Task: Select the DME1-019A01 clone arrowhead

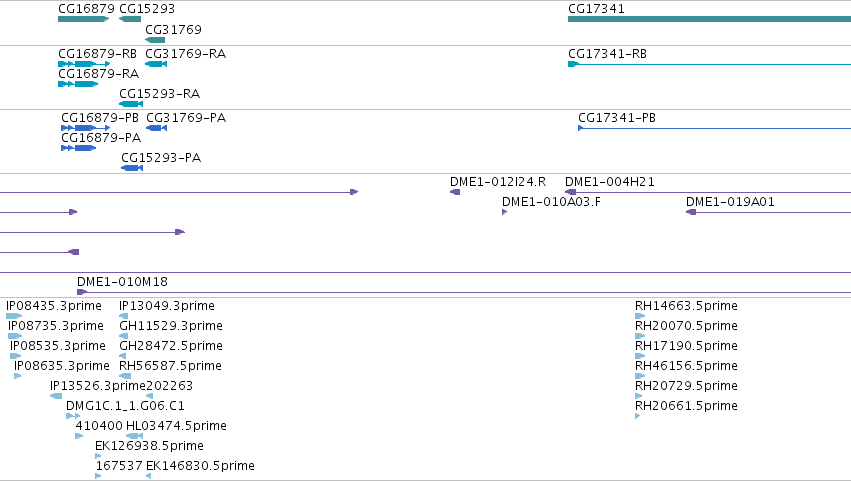Action: point(691,212)
